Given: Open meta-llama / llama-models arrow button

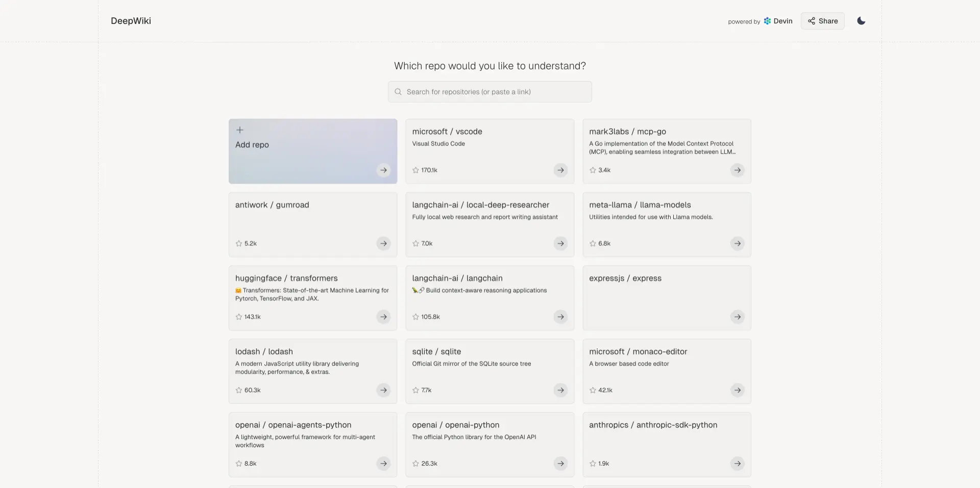Looking at the screenshot, I should click(x=737, y=243).
